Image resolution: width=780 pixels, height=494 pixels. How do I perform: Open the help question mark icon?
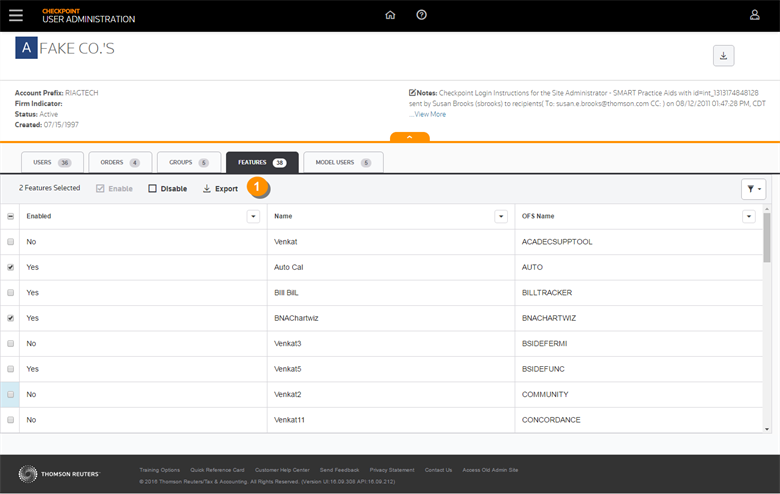[x=422, y=15]
